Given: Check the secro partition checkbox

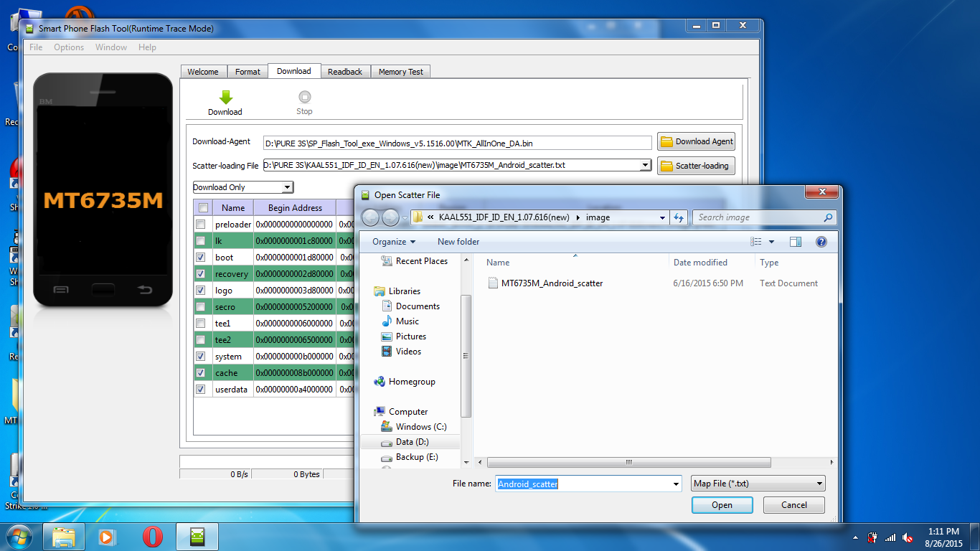Looking at the screenshot, I should [x=201, y=307].
